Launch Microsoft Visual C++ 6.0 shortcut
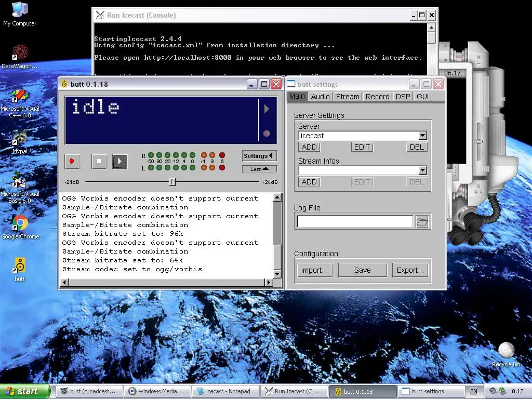Viewport: 532px width, 399px height. (20, 103)
